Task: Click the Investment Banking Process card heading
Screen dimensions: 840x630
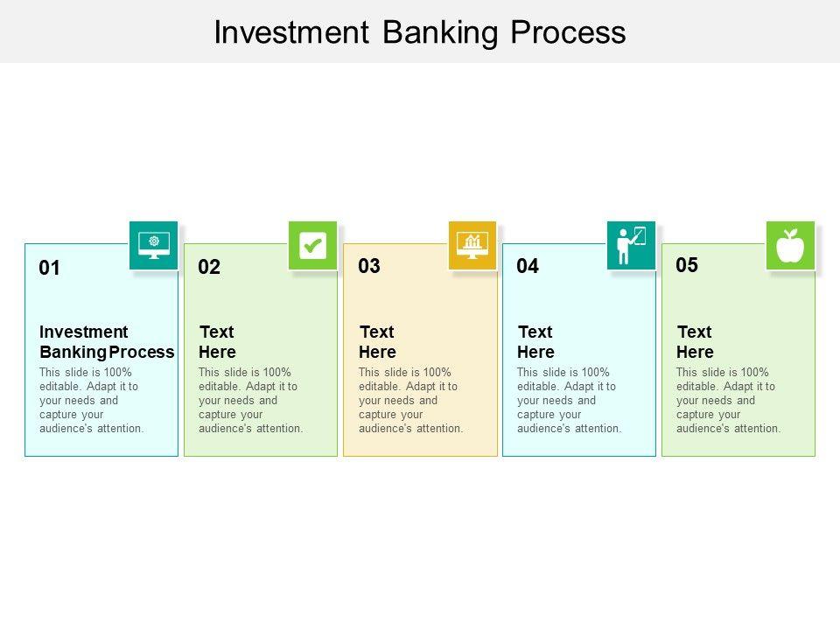Action: point(107,342)
